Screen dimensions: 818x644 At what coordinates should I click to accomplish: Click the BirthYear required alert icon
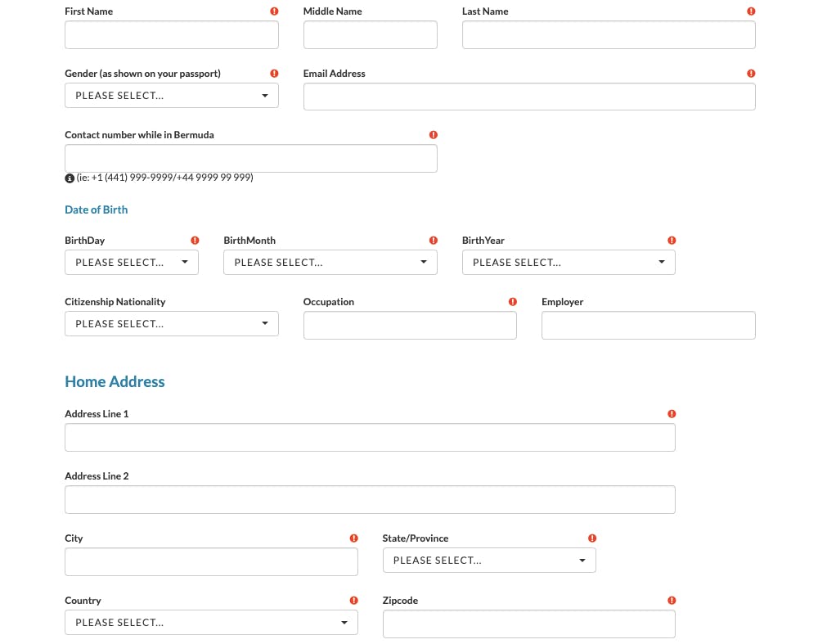672,240
